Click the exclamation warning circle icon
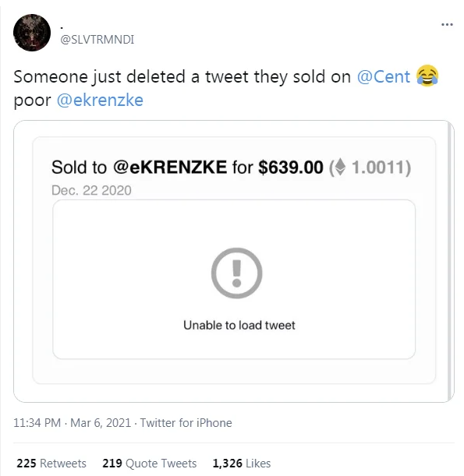The width and height of the screenshot is (464, 476). (x=237, y=273)
